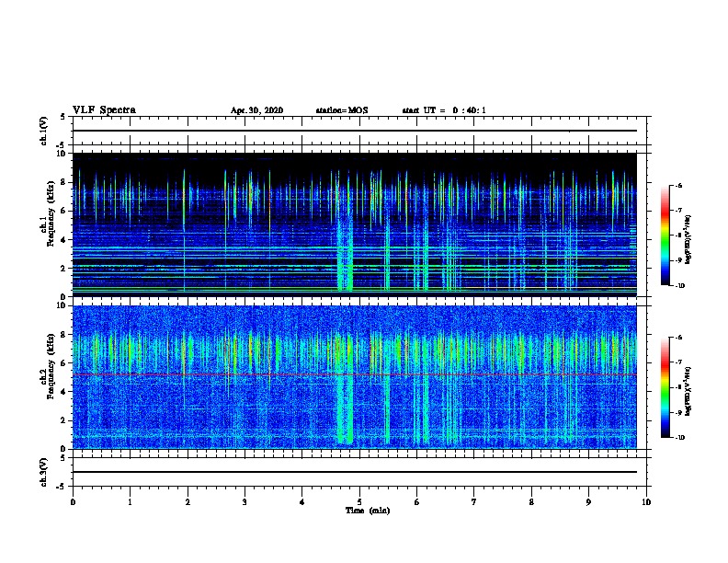The height and width of the screenshot is (563, 728).
Task: Click time axis tick label "4"
Action: tap(302, 502)
